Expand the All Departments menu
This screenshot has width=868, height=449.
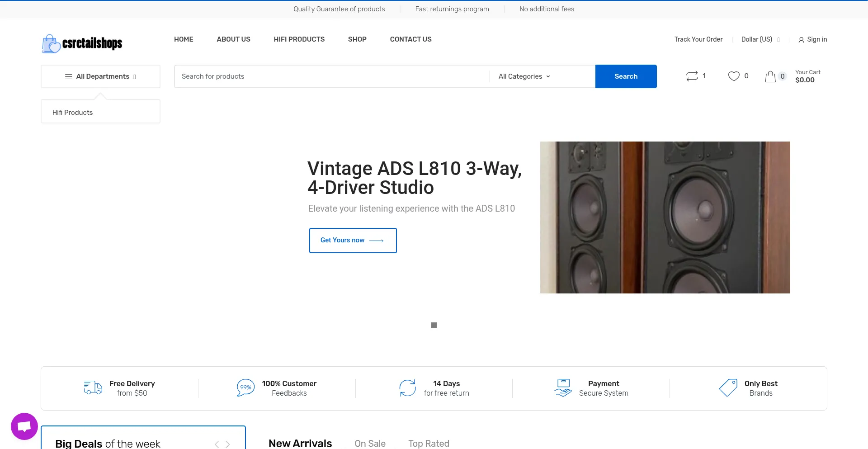100,76
